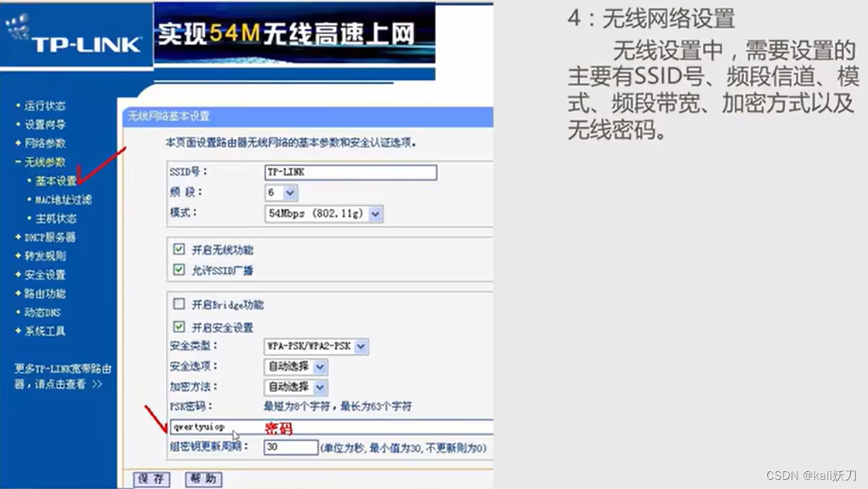Enable 开启Bridge功能 checkbox
The width and height of the screenshot is (868, 489).
click(x=179, y=304)
